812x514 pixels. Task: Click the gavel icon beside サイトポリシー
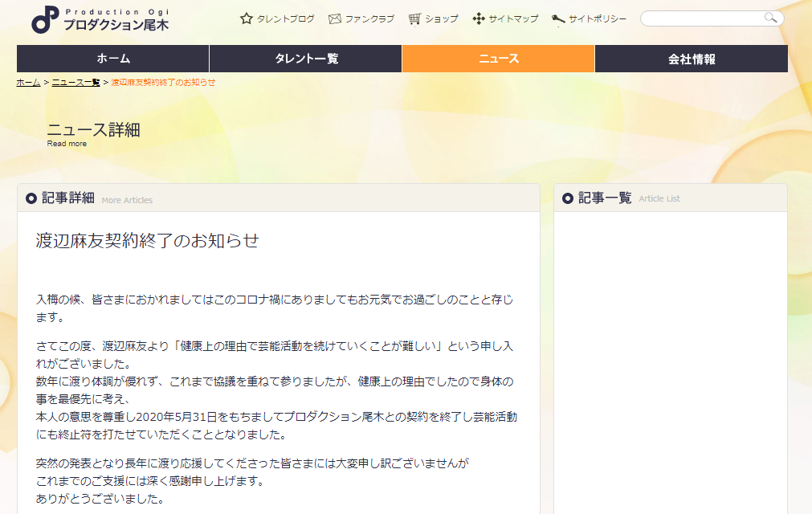click(x=558, y=19)
